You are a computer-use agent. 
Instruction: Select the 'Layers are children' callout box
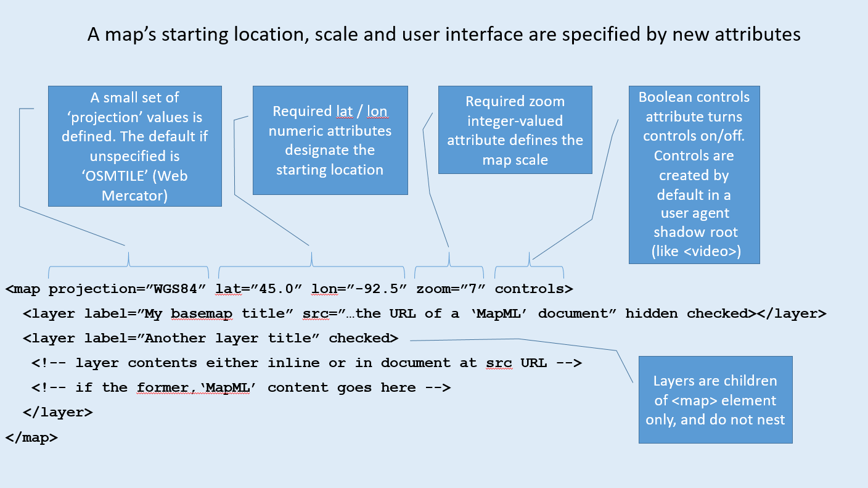click(x=715, y=400)
